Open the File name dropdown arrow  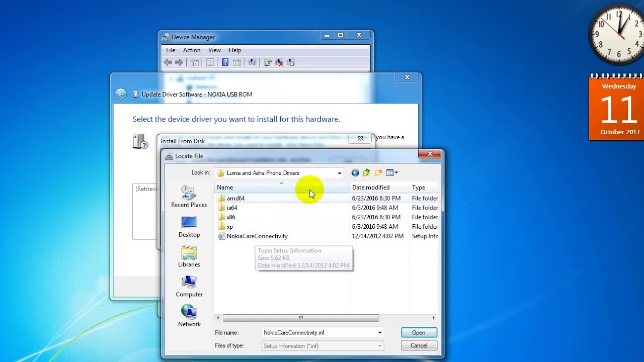tap(380, 332)
